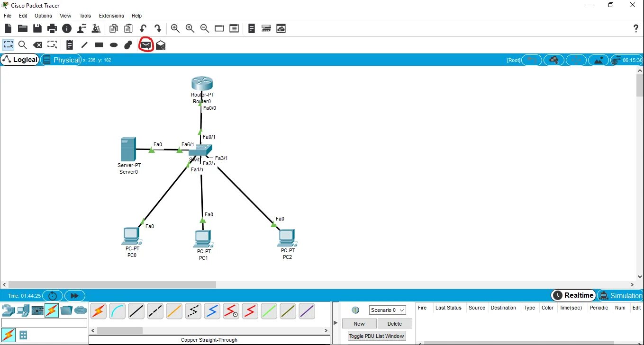Power cycle devices button

click(53, 295)
